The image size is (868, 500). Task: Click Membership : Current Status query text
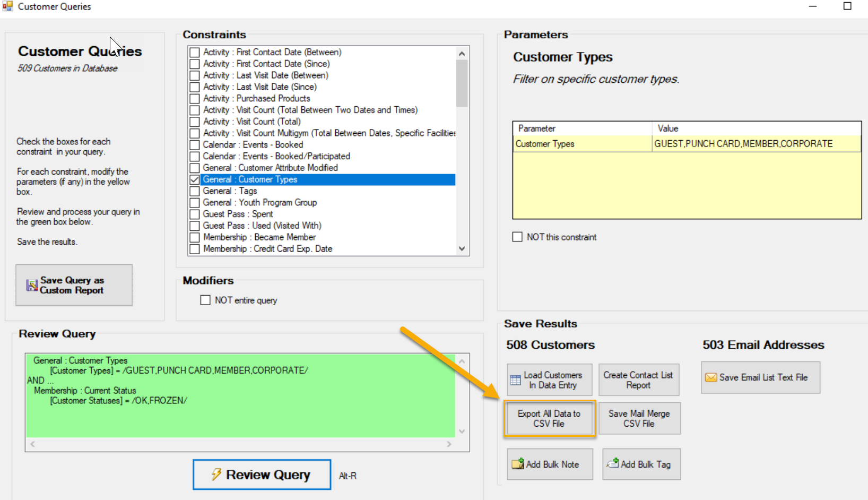pyautogui.click(x=85, y=391)
